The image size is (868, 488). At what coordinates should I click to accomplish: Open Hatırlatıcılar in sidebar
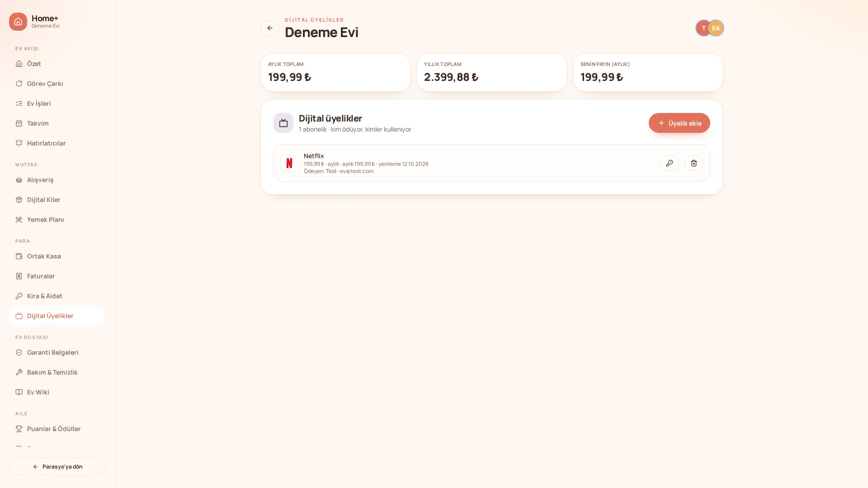click(x=57, y=143)
